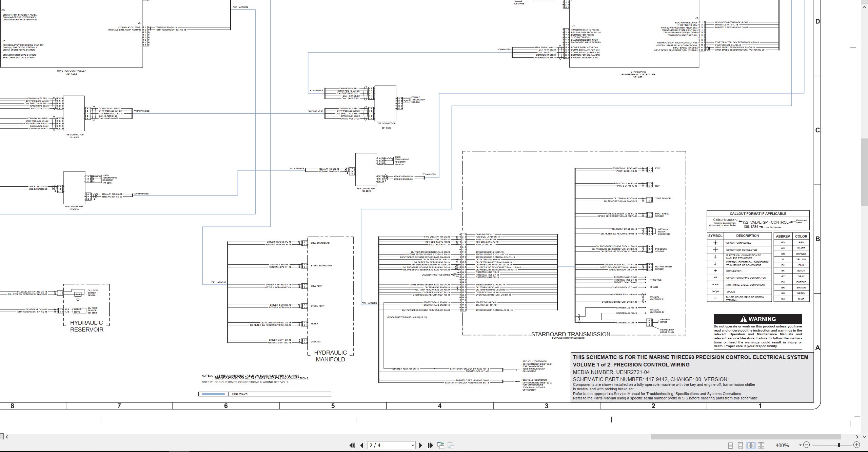Click the STARBOARD TRANSMISSION label
Image resolution: width=868 pixels, height=452 pixels.
571,334
